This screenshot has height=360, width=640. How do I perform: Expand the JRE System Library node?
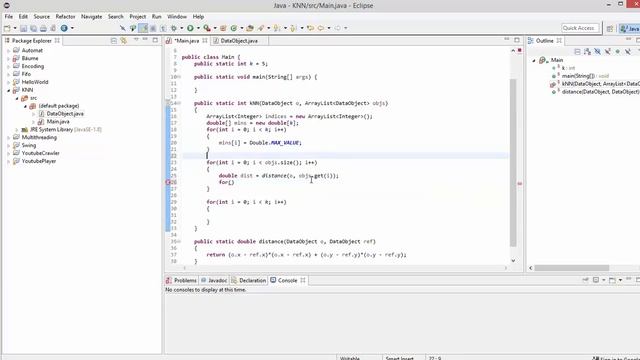click(x=17, y=130)
